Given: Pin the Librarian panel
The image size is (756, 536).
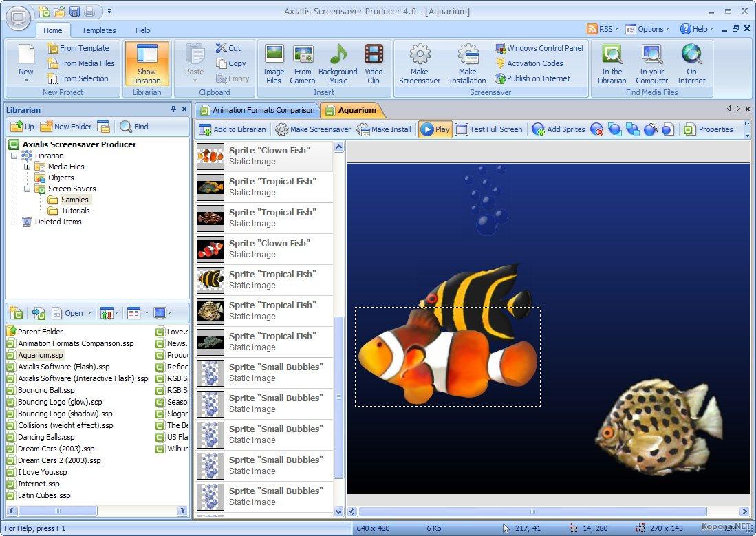Looking at the screenshot, I should tap(173, 109).
